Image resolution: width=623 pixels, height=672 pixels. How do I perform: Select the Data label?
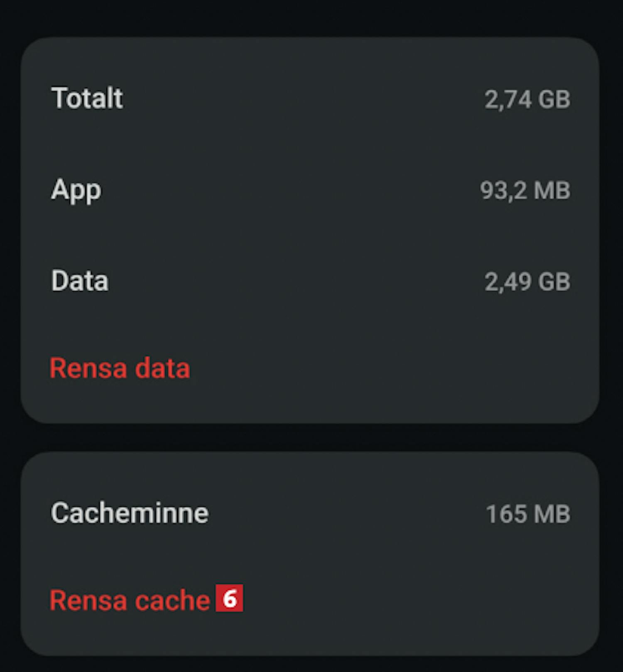(x=80, y=281)
